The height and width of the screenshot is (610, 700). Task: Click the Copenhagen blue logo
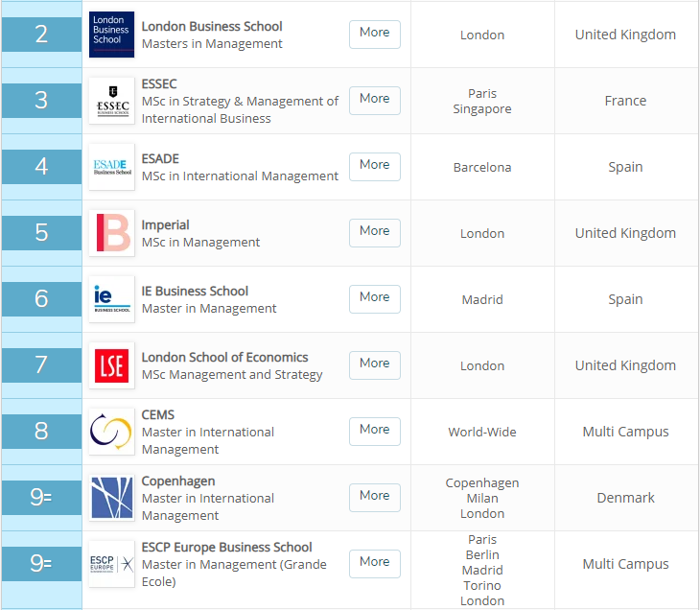(111, 498)
